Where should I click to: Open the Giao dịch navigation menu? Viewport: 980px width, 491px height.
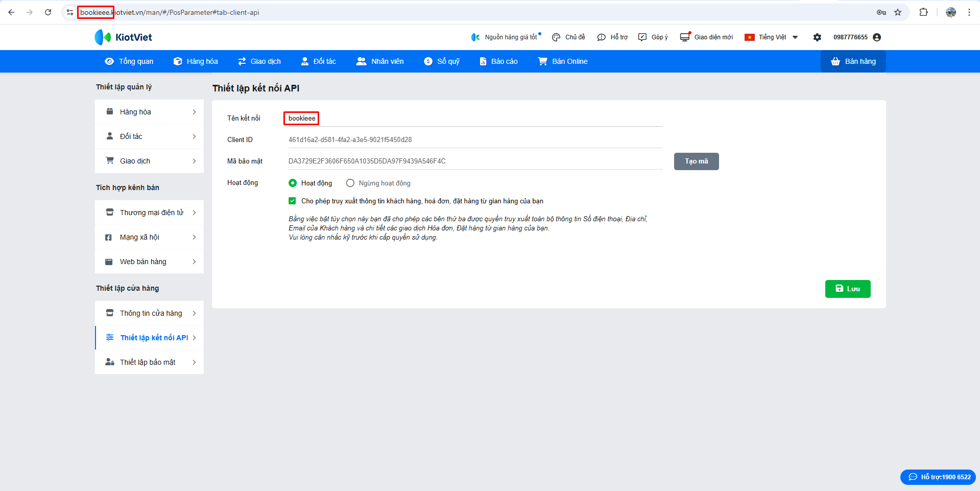click(x=259, y=61)
